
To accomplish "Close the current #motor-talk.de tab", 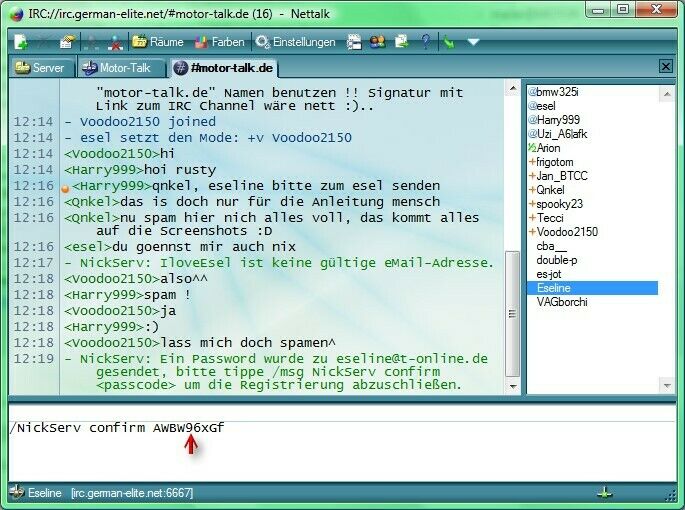I will click(666, 66).
